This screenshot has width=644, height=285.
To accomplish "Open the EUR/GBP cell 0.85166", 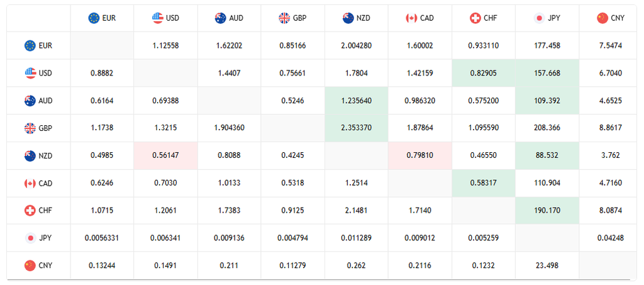I will pos(293,45).
